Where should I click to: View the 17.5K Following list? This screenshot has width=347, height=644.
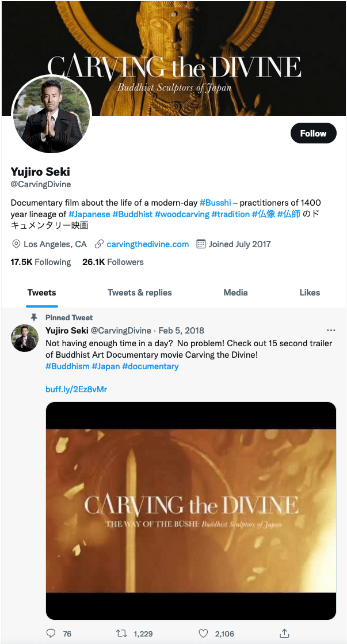click(40, 262)
